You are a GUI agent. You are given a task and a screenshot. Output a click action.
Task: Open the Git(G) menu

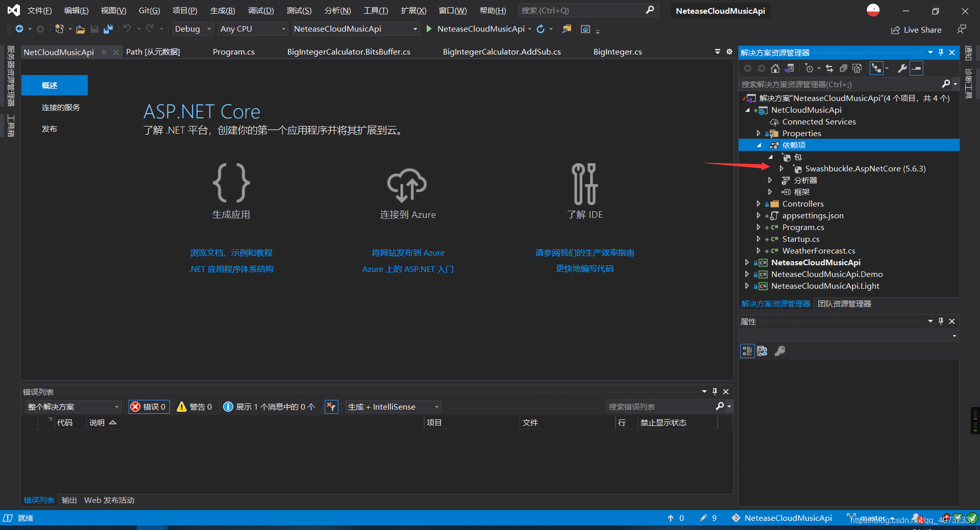150,11
